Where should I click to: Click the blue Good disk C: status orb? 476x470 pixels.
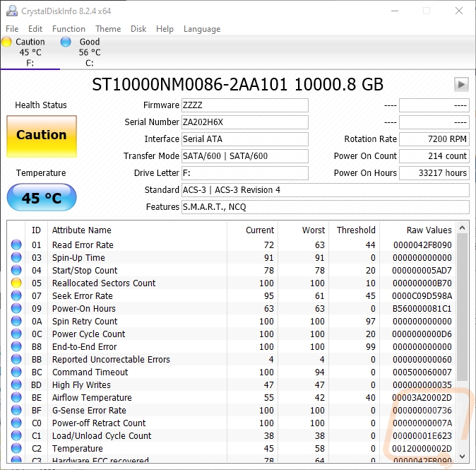pos(66,42)
